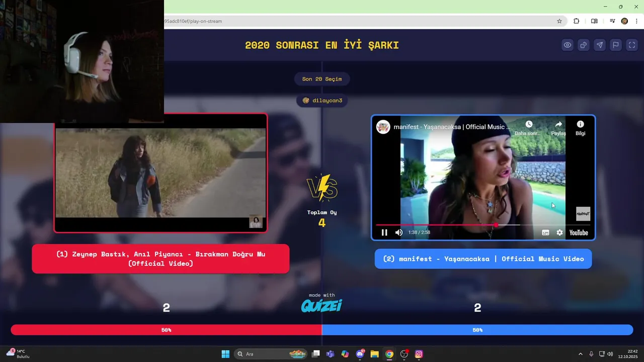Viewport: 644px width, 362px height.
Task: Click the microphone icon in system tray
Action: coord(591,354)
